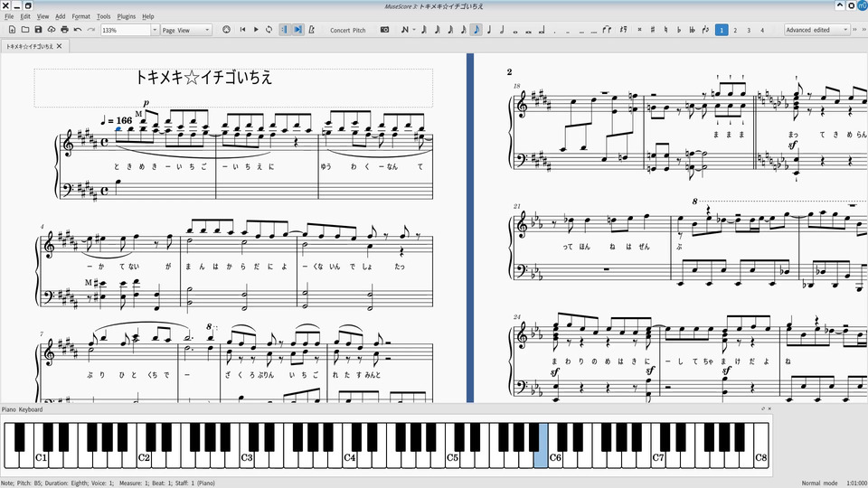The width and height of the screenshot is (868, 488).
Task: Open the zoom level dropdown arrow
Action: [155, 31]
